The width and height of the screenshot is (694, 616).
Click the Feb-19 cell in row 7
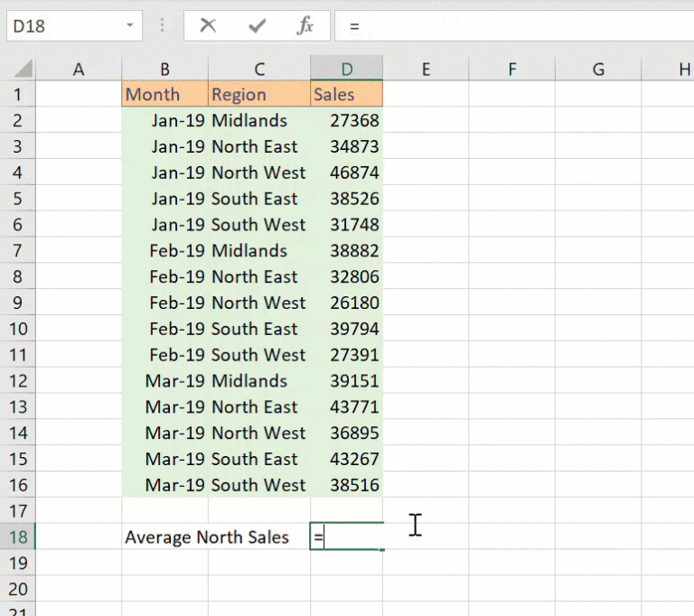(x=164, y=250)
